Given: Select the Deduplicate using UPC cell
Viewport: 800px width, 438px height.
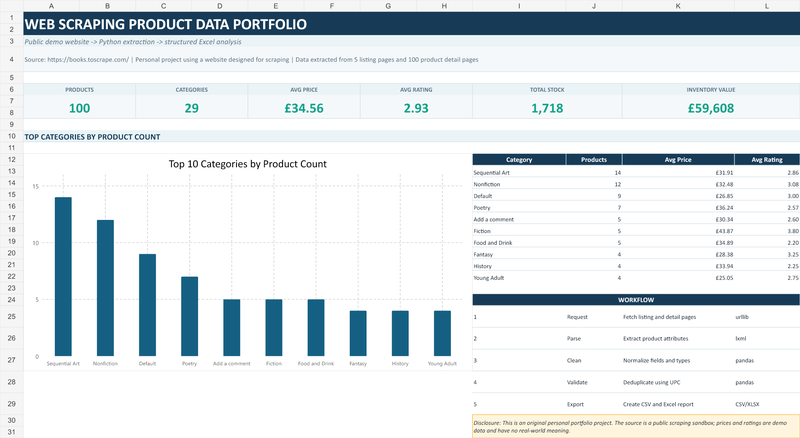Looking at the screenshot, I should [678, 382].
